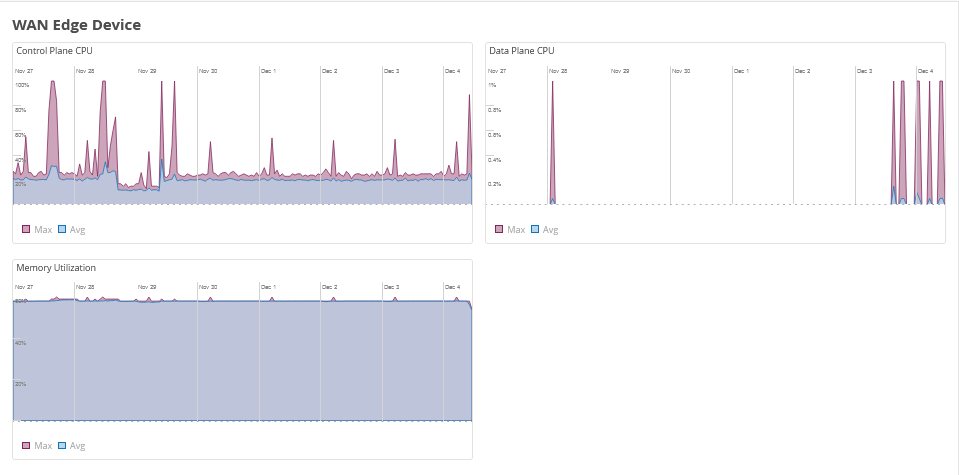Screen dimensions: 959x475
Task: Select the Control Plane CPU chart title
Action: click(54, 51)
